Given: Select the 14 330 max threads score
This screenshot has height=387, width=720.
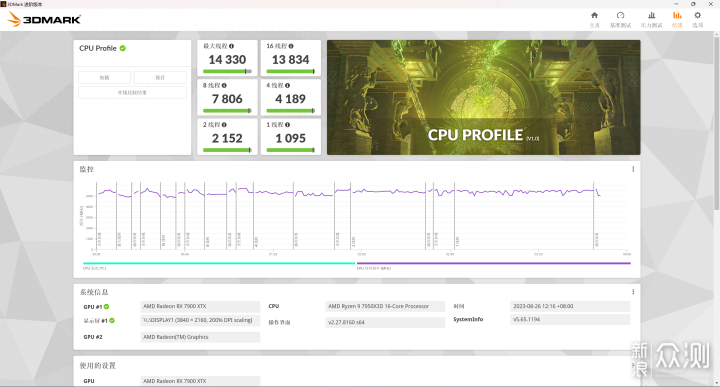Looking at the screenshot, I should coord(227,60).
